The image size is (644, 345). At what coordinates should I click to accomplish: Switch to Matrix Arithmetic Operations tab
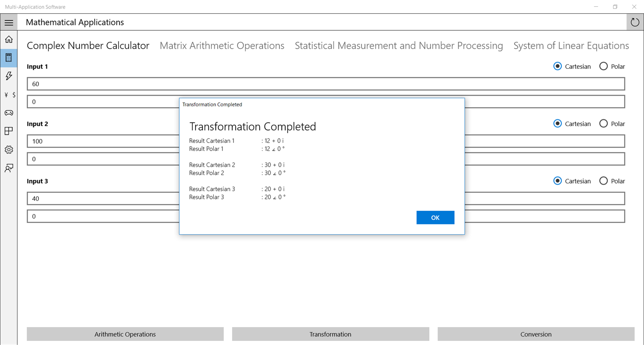[x=222, y=46]
